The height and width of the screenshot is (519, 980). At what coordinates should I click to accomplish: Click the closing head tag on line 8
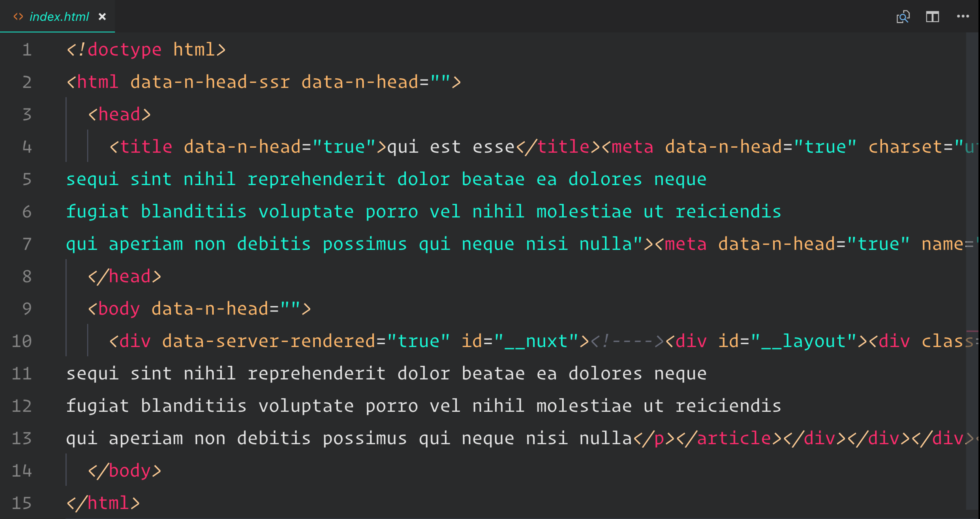pyautogui.click(x=125, y=277)
